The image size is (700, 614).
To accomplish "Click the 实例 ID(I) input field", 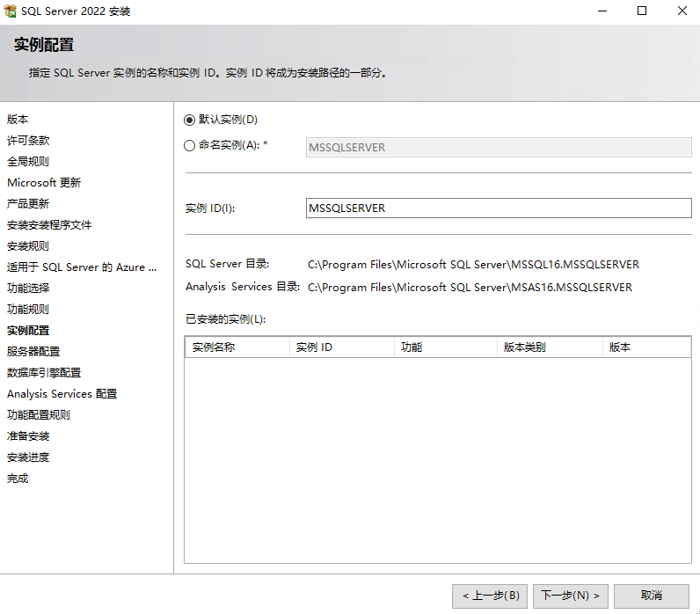I will click(499, 208).
